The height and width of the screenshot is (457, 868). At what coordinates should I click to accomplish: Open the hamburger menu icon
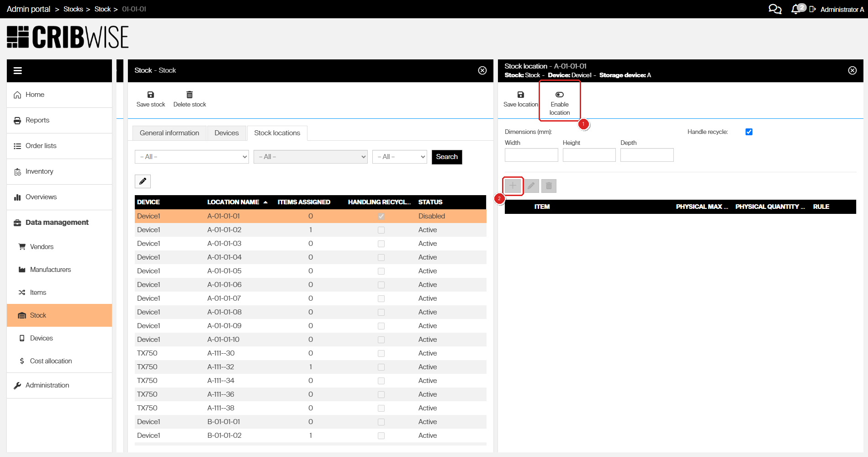pos(18,70)
